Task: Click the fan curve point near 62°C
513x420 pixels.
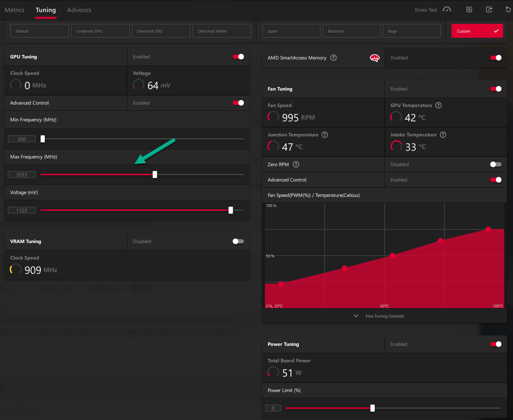Action: (x=393, y=256)
